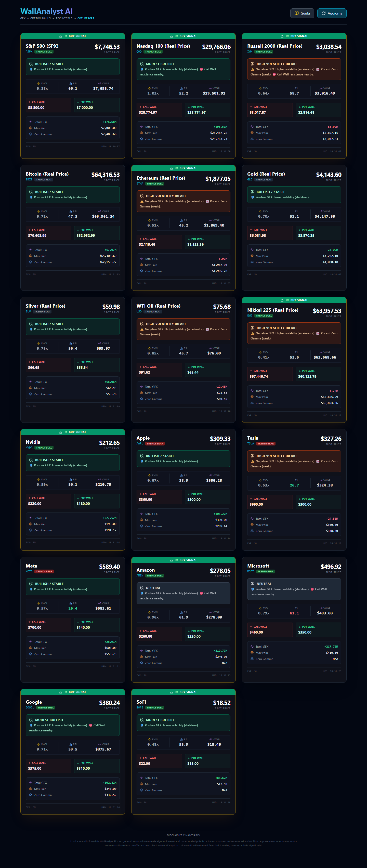Click the red Call Wall dot in Nasdaq 100 signal box
Screen dimensions: 367x868
coord(201,69)
